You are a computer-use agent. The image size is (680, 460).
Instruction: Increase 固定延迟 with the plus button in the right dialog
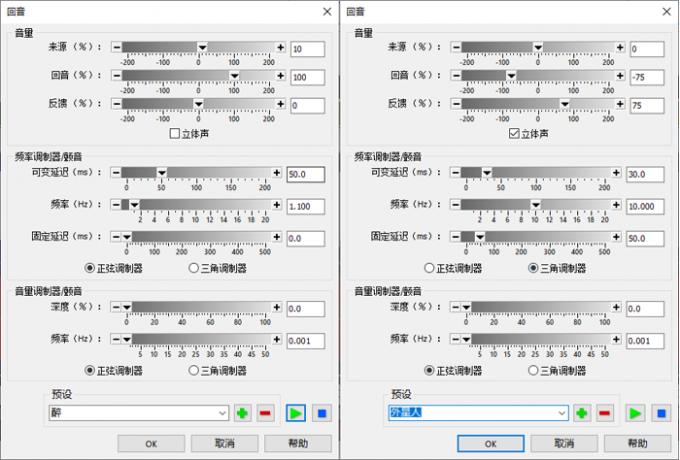(616, 237)
